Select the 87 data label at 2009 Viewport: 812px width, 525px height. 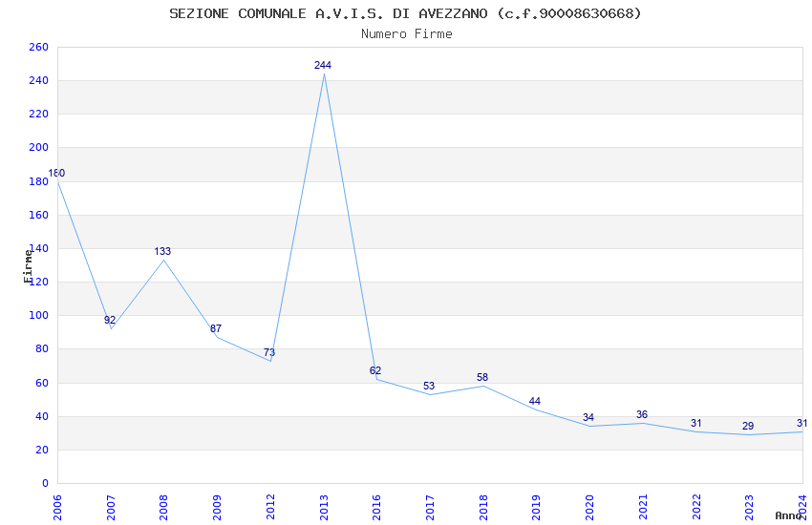[216, 329]
